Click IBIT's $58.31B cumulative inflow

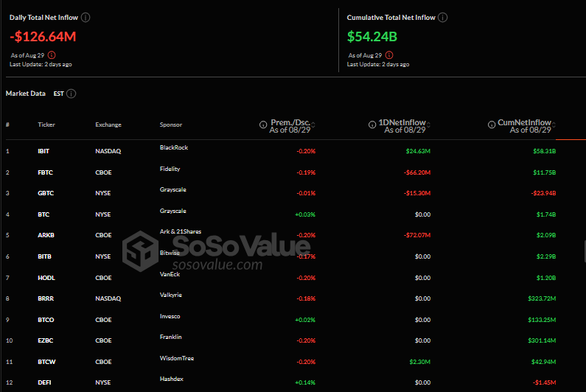(545, 151)
